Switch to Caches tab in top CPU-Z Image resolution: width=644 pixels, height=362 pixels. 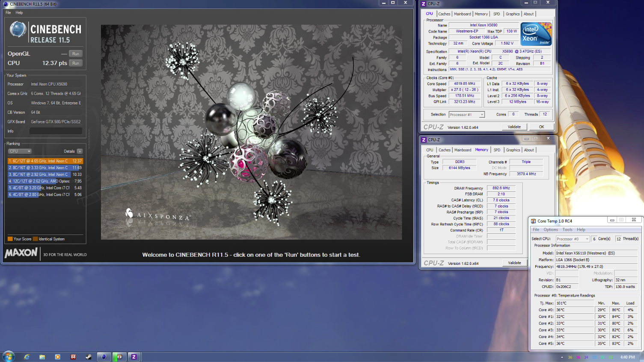point(444,14)
